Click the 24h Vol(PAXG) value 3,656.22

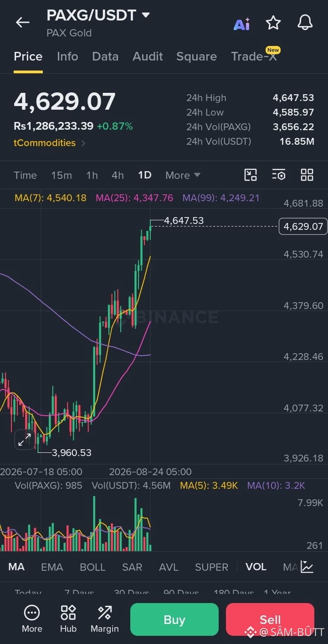tap(293, 127)
